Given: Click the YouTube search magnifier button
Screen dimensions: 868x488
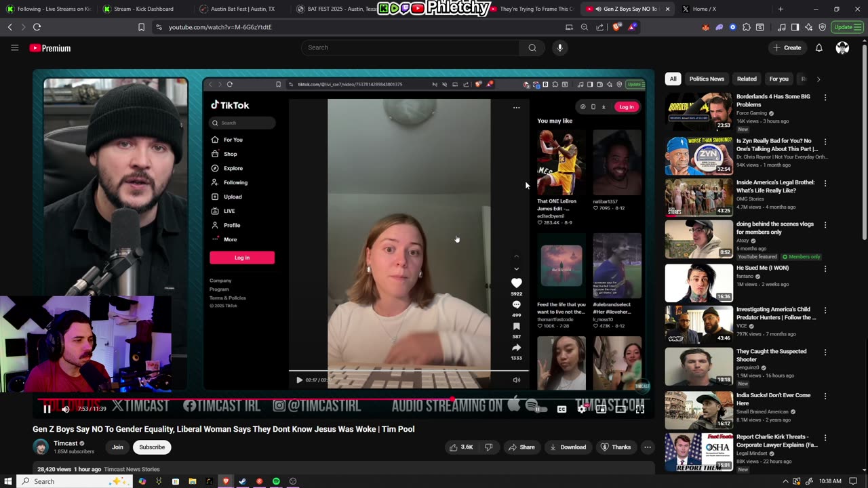Looking at the screenshot, I should coord(532,47).
